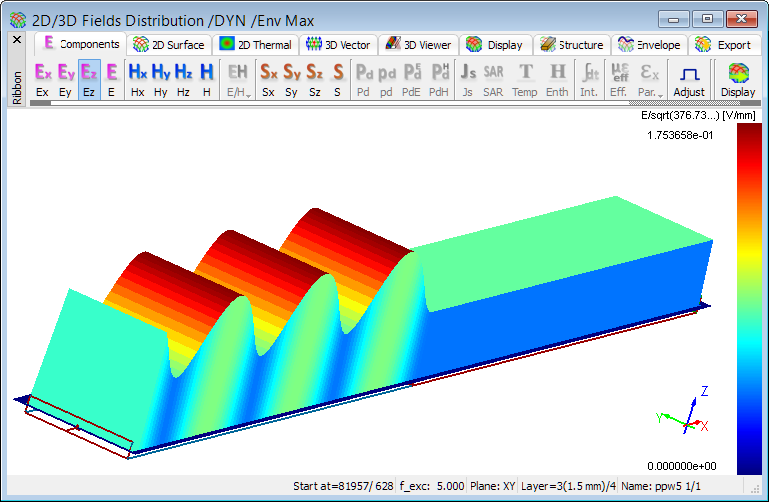Click the vertical color scale bar
This screenshot has width=769, height=502.
coord(748,300)
